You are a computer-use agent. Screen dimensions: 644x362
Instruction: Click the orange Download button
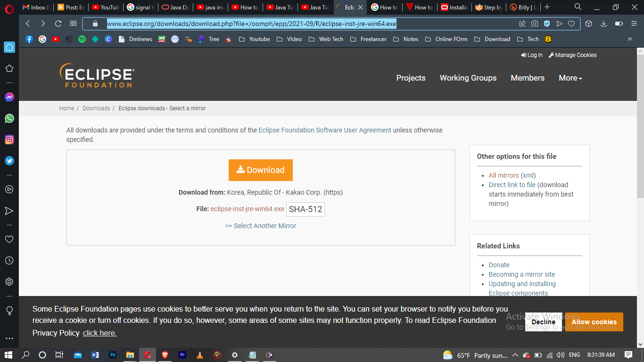click(261, 170)
